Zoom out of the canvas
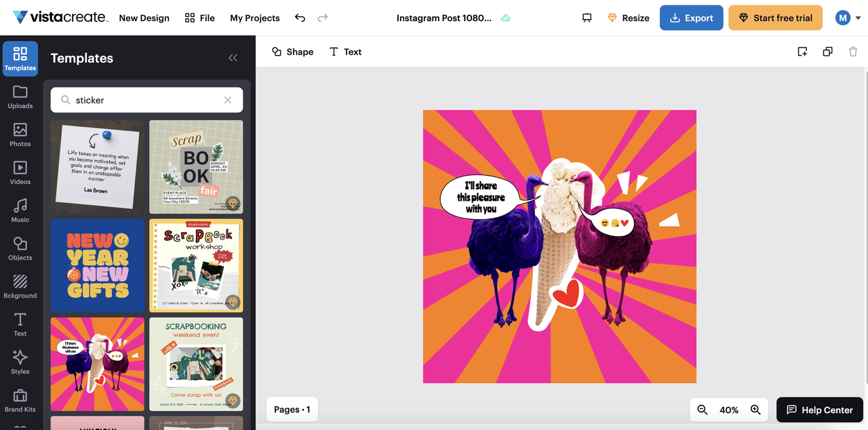Screen dimensions: 868x430 [703, 410]
